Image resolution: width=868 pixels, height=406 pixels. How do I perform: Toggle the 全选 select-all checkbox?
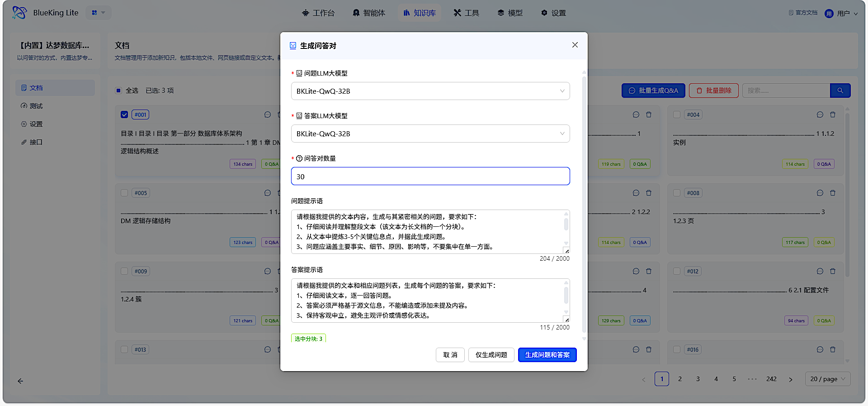tap(118, 91)
